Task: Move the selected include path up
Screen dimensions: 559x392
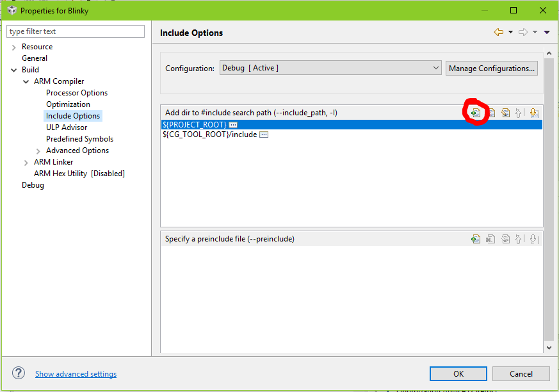Action: coord(519,113)
